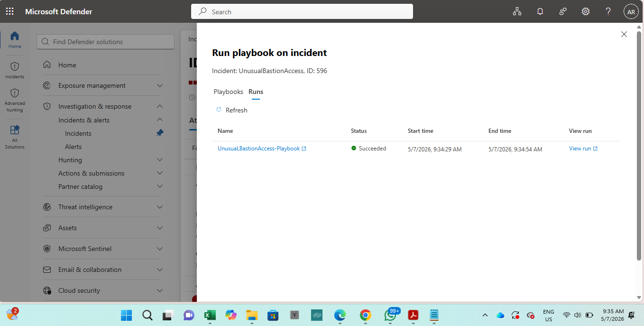Collapse Incidents & alerts chevron

tap(160, 120)
